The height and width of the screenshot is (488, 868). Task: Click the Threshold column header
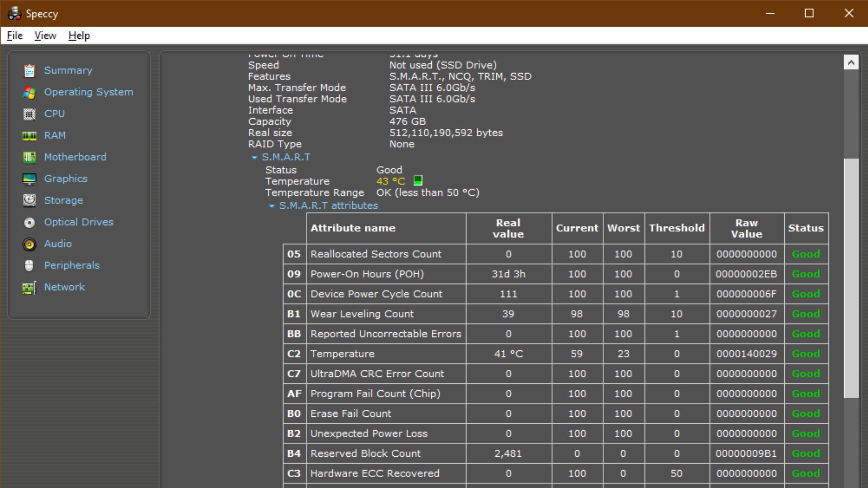pos(677,228)
